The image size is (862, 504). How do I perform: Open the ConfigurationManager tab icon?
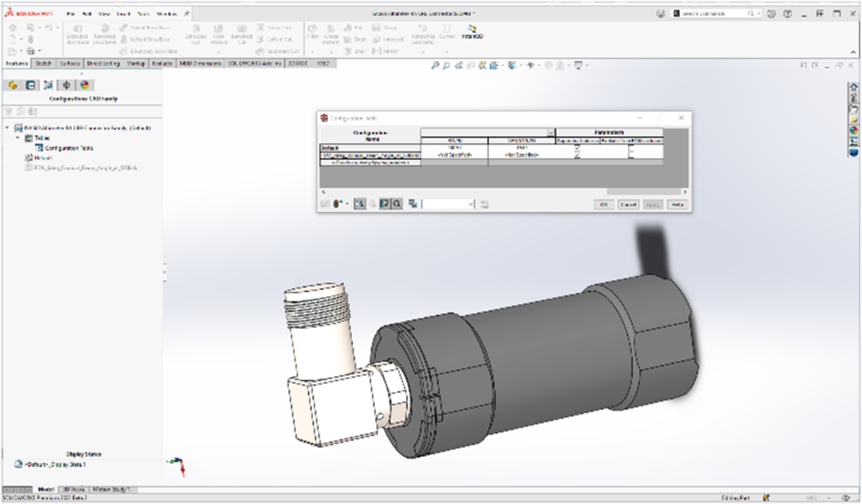click(x=47, y=85)
